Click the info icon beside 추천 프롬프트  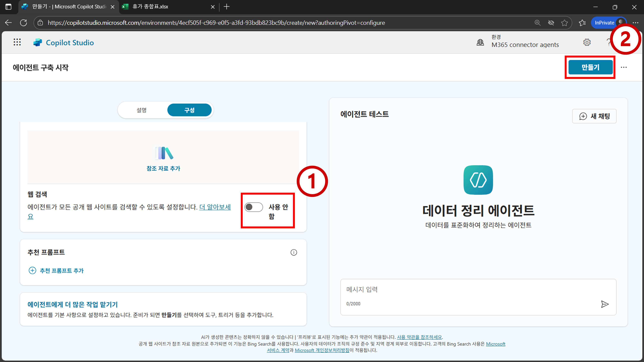[294, 252]
